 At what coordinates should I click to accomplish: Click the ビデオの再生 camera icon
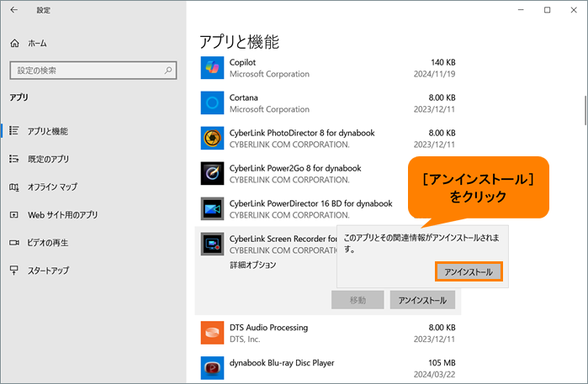click(x=13, y=243)
